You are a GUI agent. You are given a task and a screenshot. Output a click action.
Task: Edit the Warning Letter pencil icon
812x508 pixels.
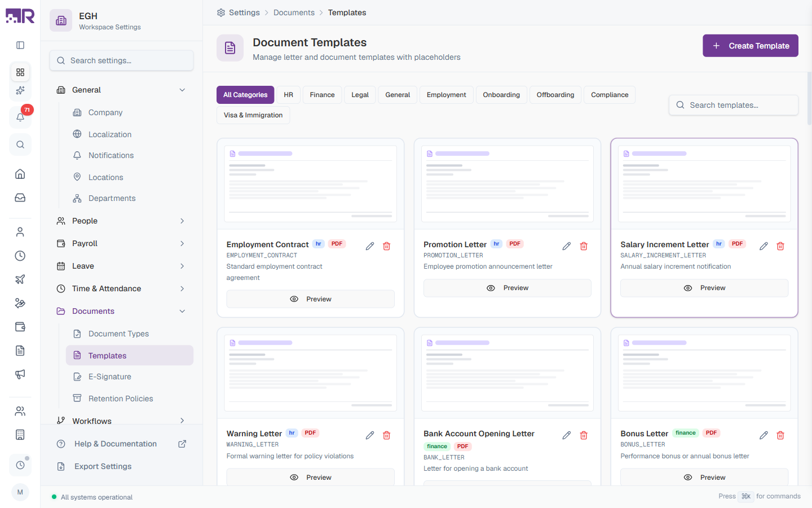tap(370, 435)
